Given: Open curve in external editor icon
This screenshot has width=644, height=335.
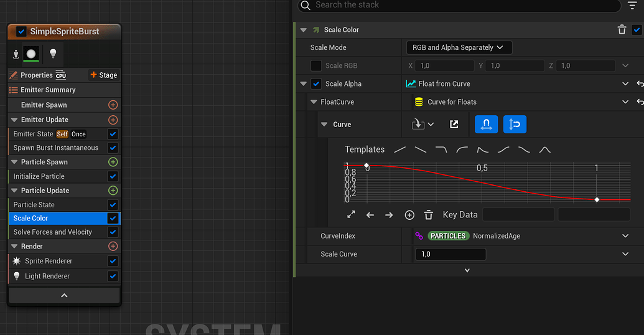Looking at the screenshot, I should [454, 125].
